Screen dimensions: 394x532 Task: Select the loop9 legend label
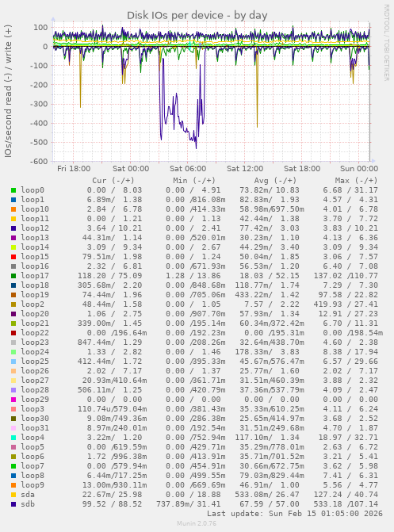[33, 485]
